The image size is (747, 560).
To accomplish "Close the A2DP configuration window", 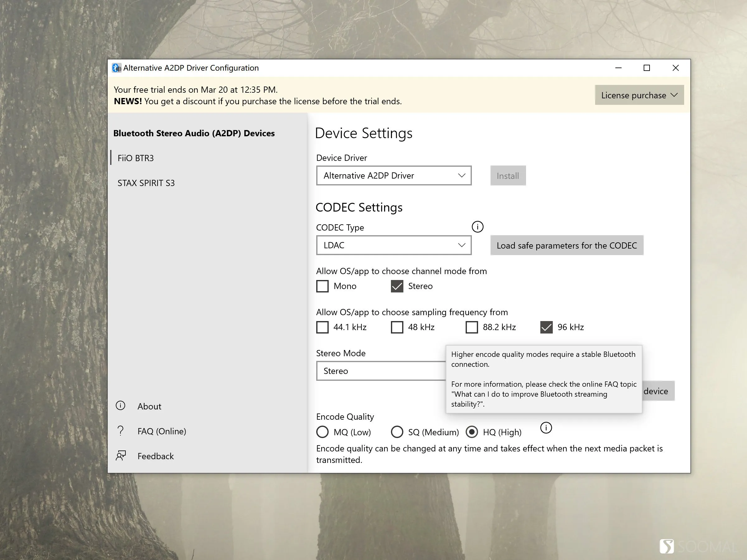I will point(675,68).
